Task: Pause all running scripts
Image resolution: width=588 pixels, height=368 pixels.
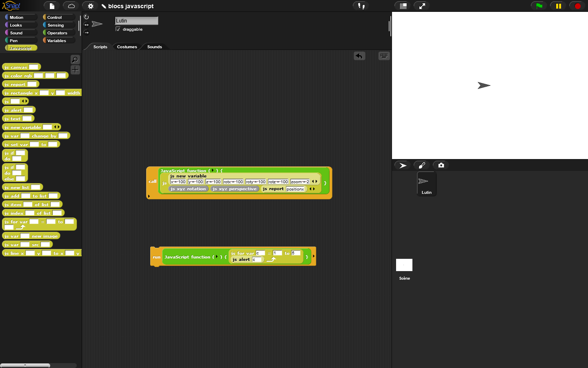Action: [558, 6]
